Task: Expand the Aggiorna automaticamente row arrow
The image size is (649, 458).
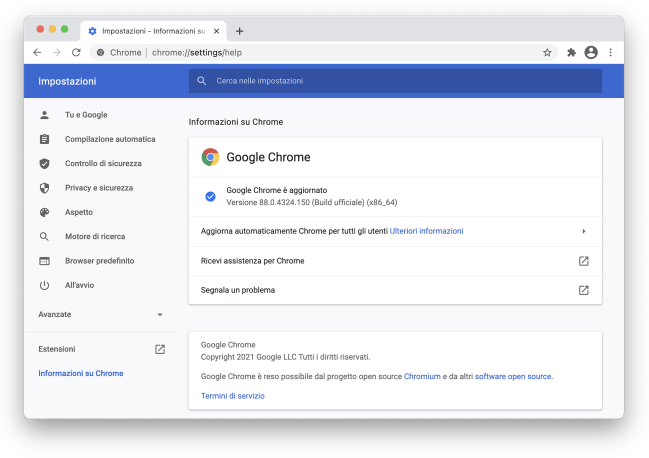Action: (x=584, y=231)
